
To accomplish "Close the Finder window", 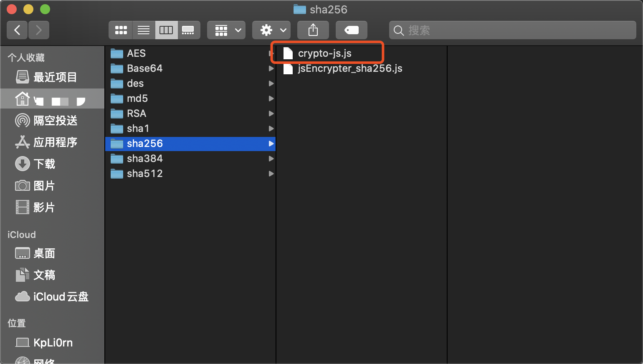I will 12,9.
